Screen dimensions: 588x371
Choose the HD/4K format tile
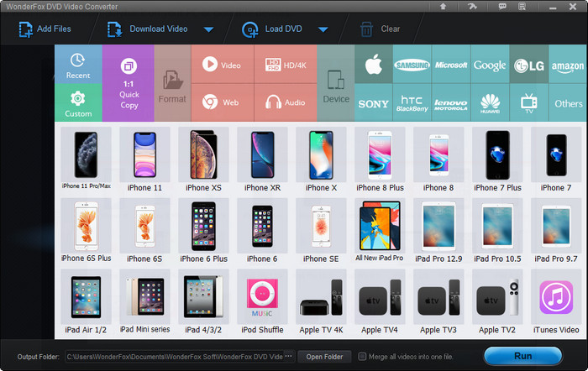click(x=286, y=64)
